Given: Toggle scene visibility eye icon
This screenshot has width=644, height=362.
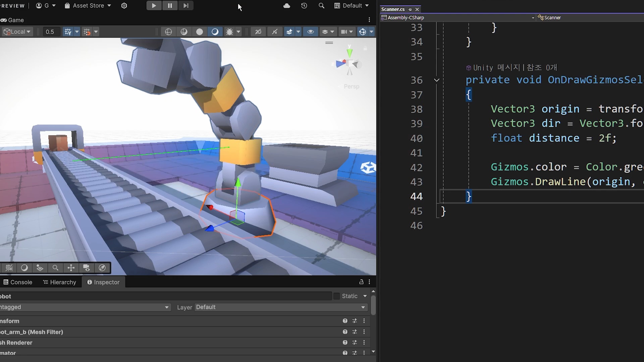Looking at the screenshot, I should click(311, 32).
